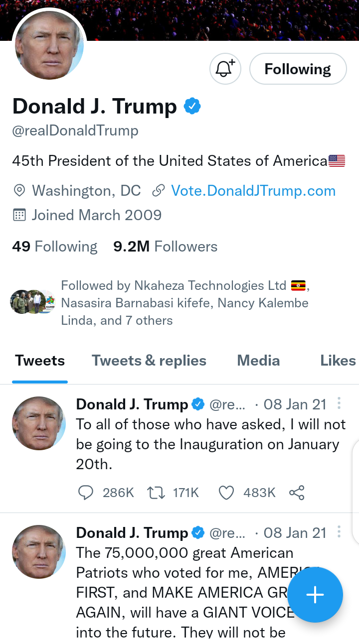Open the Media tab

258,361
